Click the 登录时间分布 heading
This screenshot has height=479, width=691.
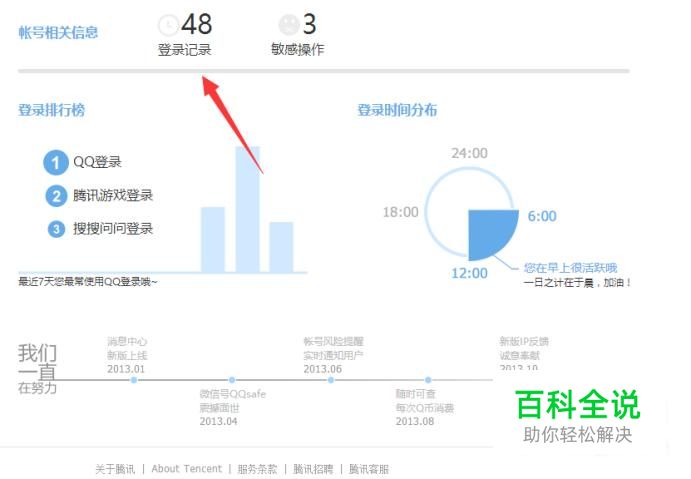(397, 110)
